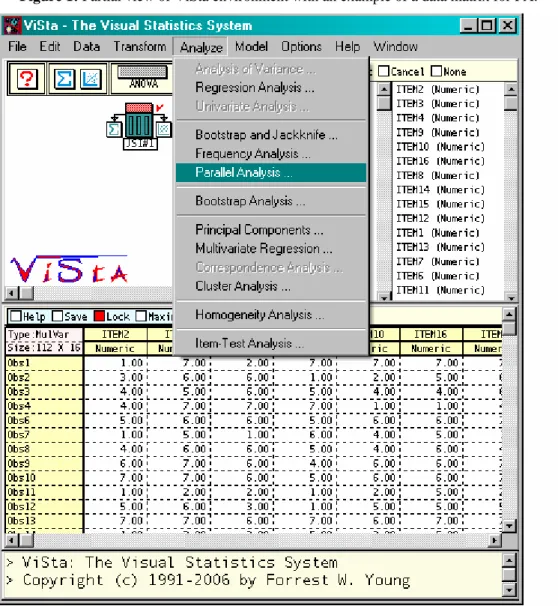Open the Window menu
The image size is (558, 606).
[x=395, y=46]
